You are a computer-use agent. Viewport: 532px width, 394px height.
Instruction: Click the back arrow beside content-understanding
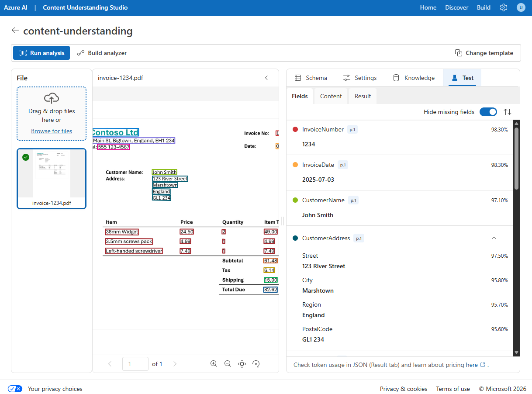[x=15, y=31]
